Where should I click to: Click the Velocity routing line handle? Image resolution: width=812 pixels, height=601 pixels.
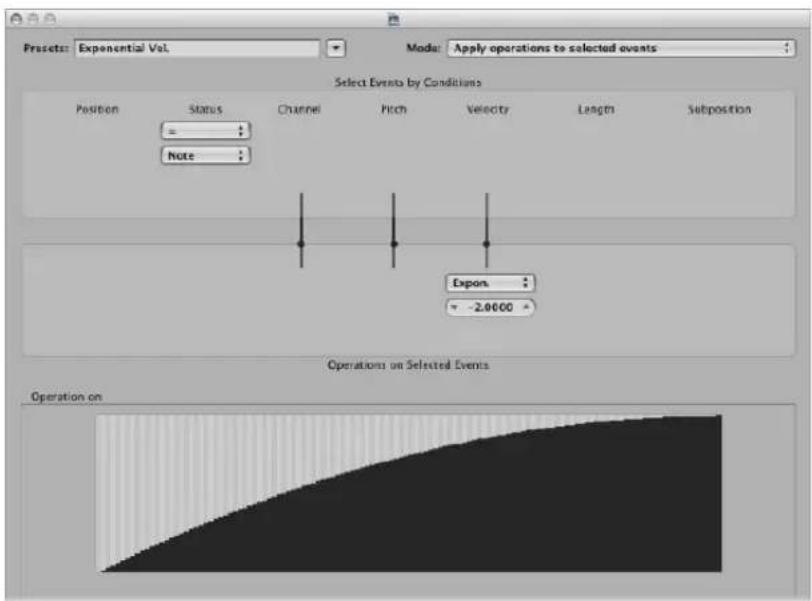(x=486, y=243)
